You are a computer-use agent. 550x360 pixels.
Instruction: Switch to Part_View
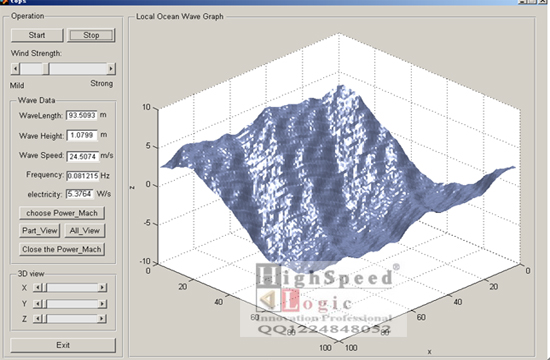click(39, 231)
